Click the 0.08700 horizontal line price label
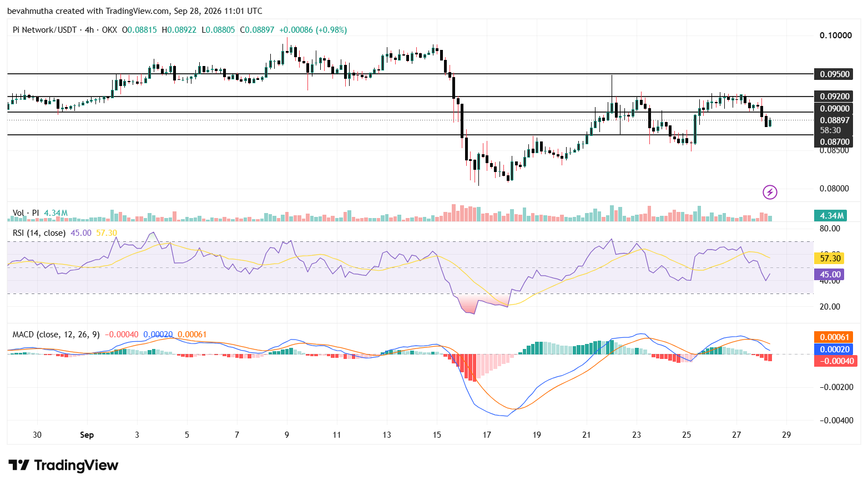The width and height of the screenshot is (868, 486). click(x=835, y=142)
